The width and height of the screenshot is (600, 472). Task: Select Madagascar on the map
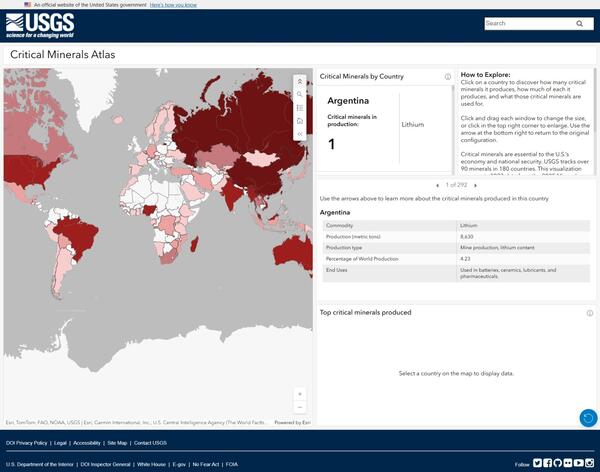tap(194, 245)
